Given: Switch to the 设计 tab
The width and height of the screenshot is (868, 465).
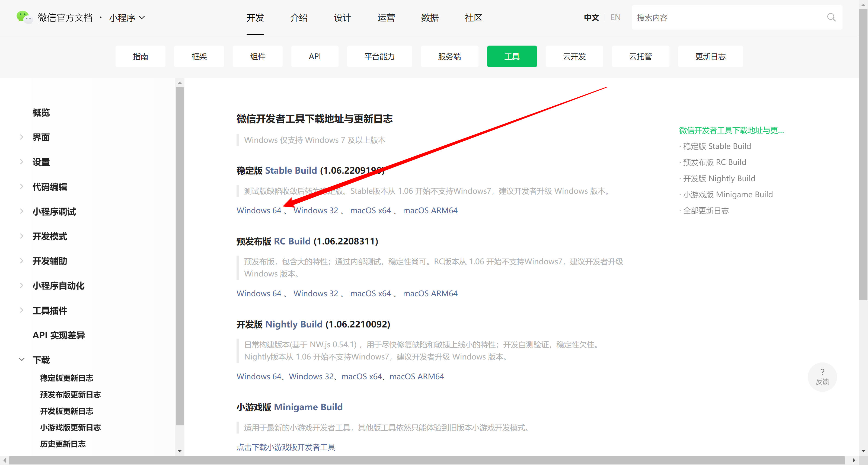Looking at the screenshot, I should (342, 18).
